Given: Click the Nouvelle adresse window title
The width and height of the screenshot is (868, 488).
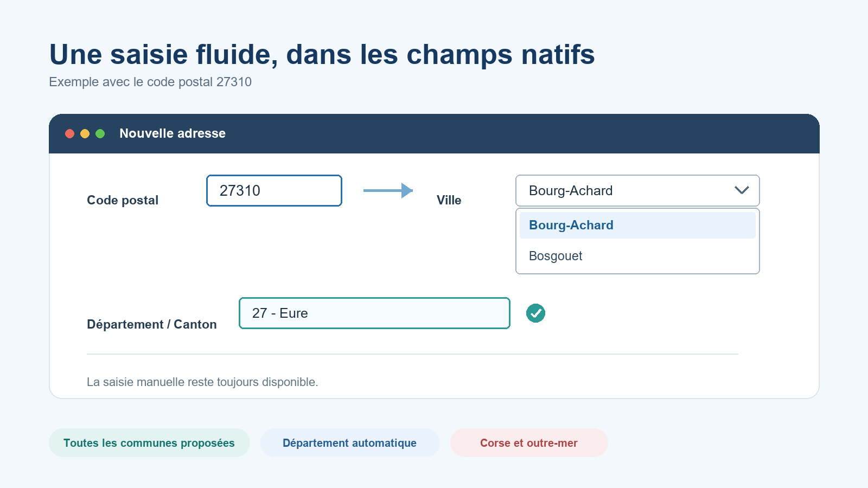Looking at the screenshot, I should click(173, 133).
